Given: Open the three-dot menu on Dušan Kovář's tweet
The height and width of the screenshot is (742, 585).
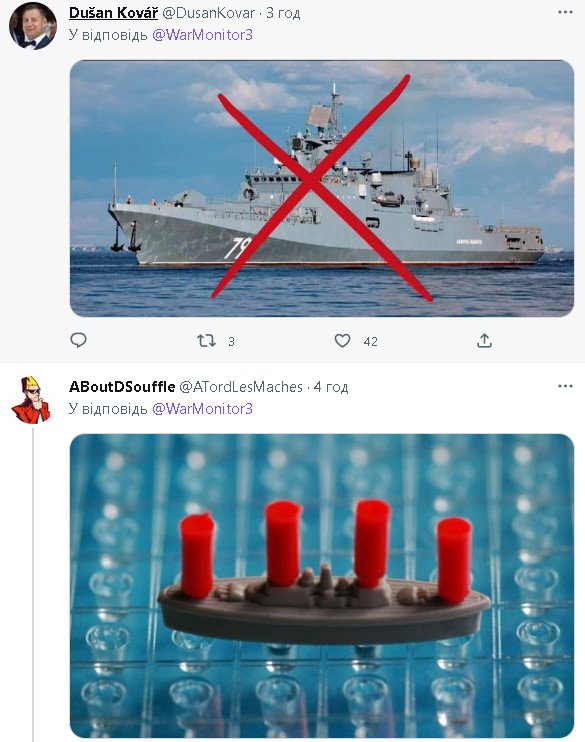Looking at the screenshot, I should click(x=565, y=12).
